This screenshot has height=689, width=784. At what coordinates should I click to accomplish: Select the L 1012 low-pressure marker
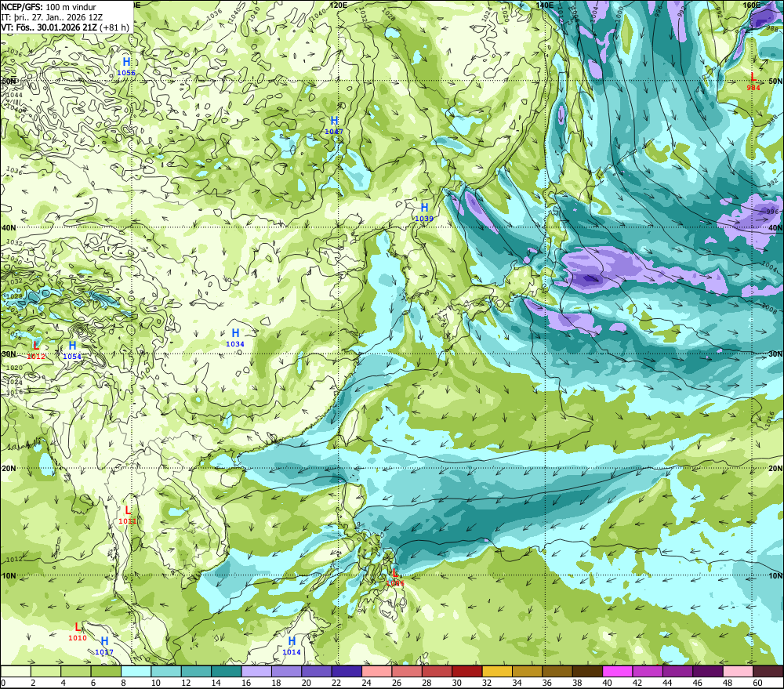tap(36, 350)
